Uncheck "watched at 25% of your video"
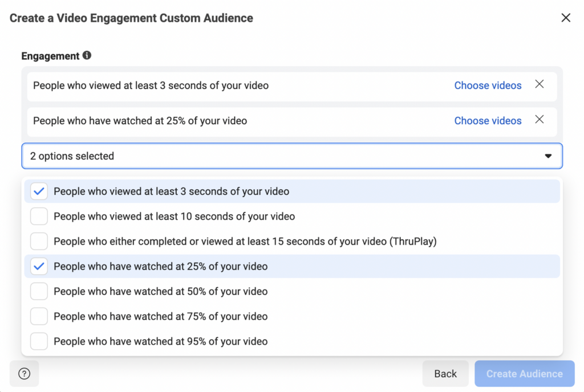The width and height of the screenshot is (584, 392). pyautogui.click(x=39, y=266)
